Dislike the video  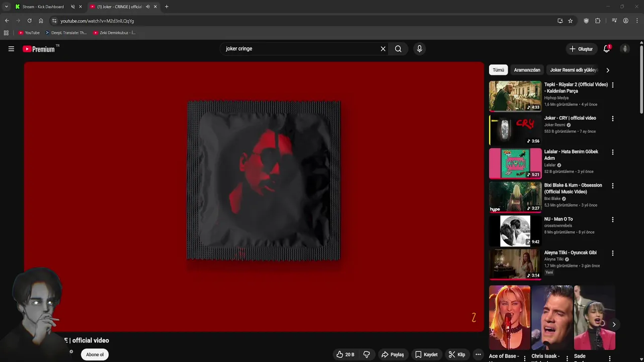(x=367, y=354)
